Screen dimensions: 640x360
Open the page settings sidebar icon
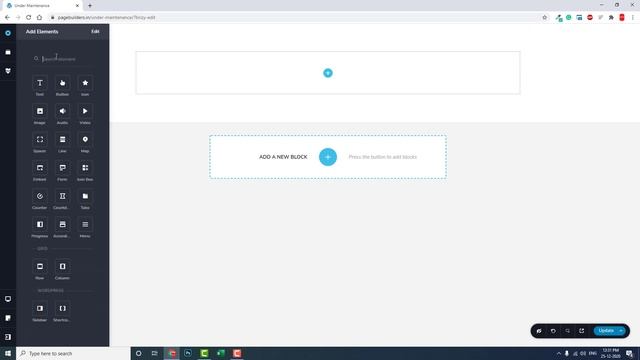pos(8,318)
